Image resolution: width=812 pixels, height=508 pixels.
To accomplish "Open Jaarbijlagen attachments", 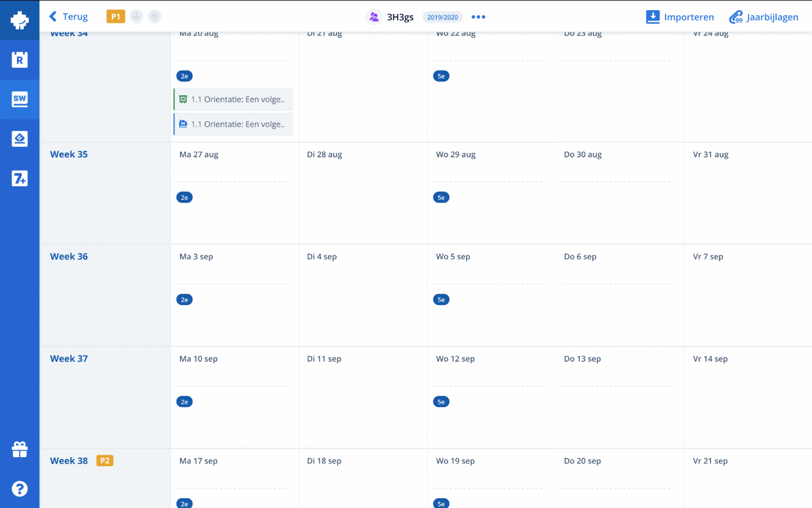I will pyautogui.click(x=764, y=17).
